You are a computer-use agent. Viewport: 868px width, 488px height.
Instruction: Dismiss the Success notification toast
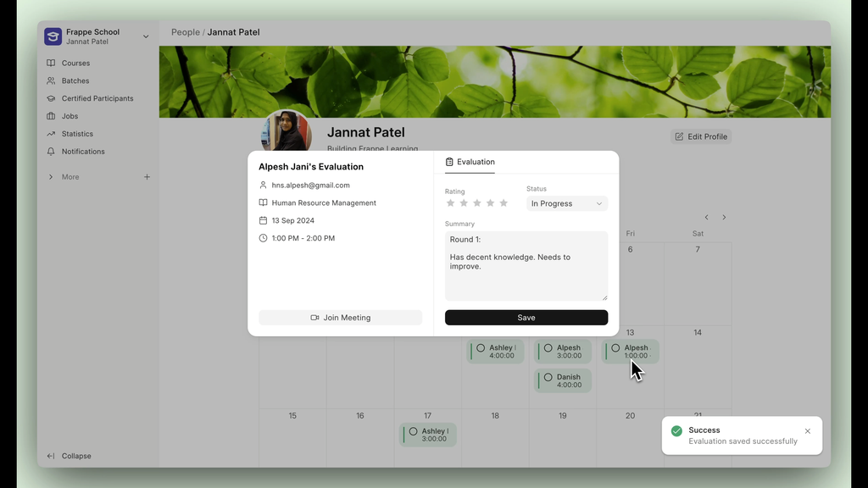(x=807, y=431)
